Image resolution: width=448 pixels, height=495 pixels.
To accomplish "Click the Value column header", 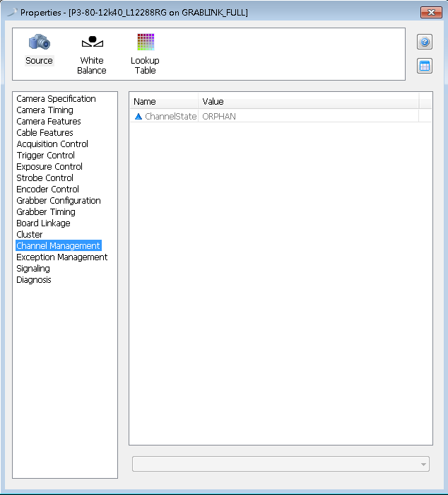I will click(309, 101).
